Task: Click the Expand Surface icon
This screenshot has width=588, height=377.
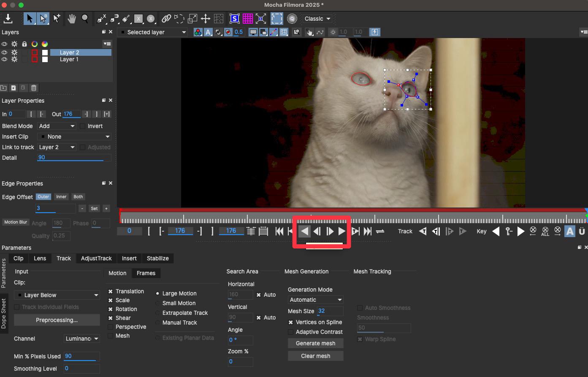Action: pyautogui.click(x=261, y=19)
